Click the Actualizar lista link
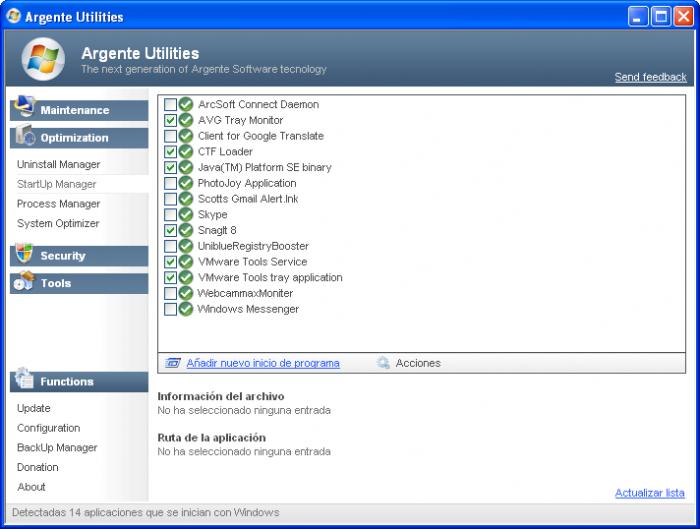The width and height of the screenshot is (700, 529). click(x=650, y=493)
